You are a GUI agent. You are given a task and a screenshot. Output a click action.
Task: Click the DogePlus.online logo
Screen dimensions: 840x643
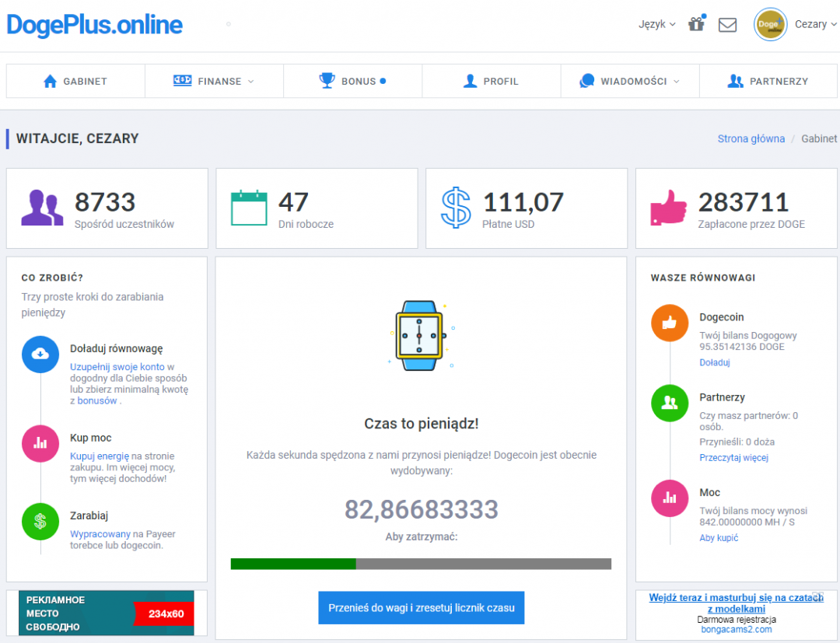(x=94, y=25)
